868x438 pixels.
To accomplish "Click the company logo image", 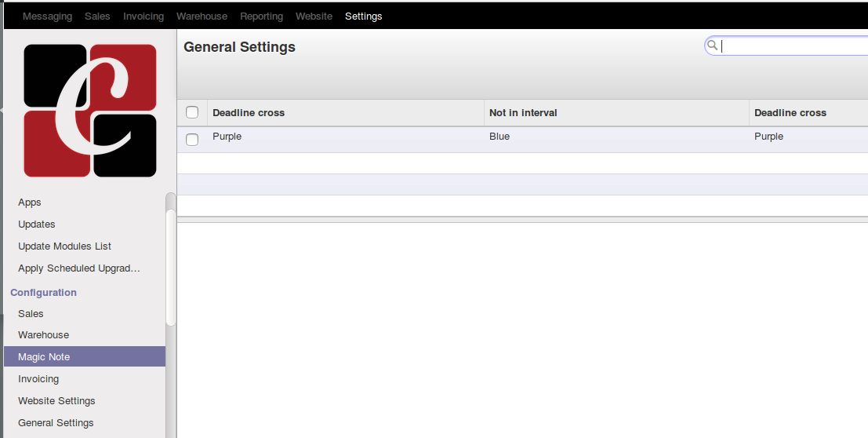I will pos(90,110).
